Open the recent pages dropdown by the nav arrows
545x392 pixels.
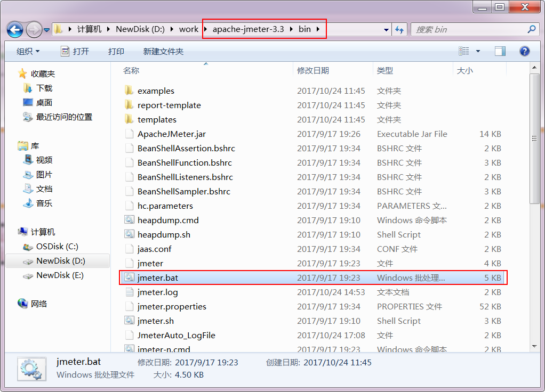point(47,30)
